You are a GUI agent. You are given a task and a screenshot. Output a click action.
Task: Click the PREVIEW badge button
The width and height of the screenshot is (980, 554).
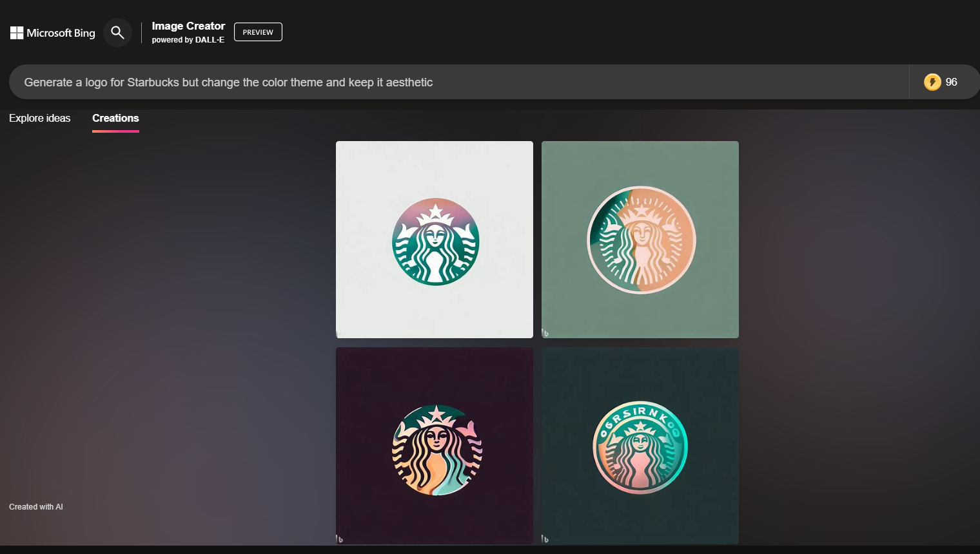click(258, 32)
